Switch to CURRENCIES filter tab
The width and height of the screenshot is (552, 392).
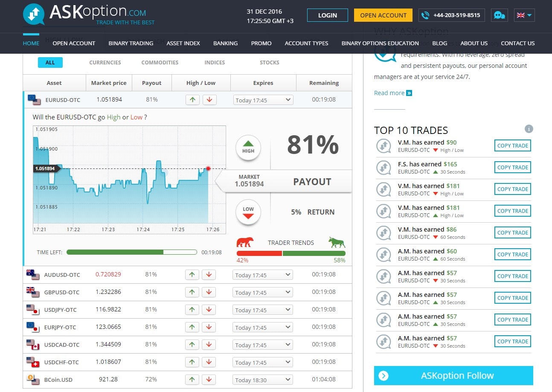[105, 62]
